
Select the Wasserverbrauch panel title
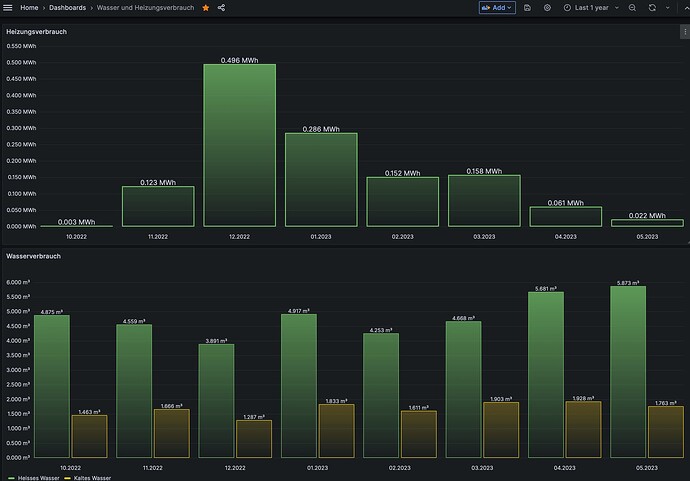click(x=33, y=256)
